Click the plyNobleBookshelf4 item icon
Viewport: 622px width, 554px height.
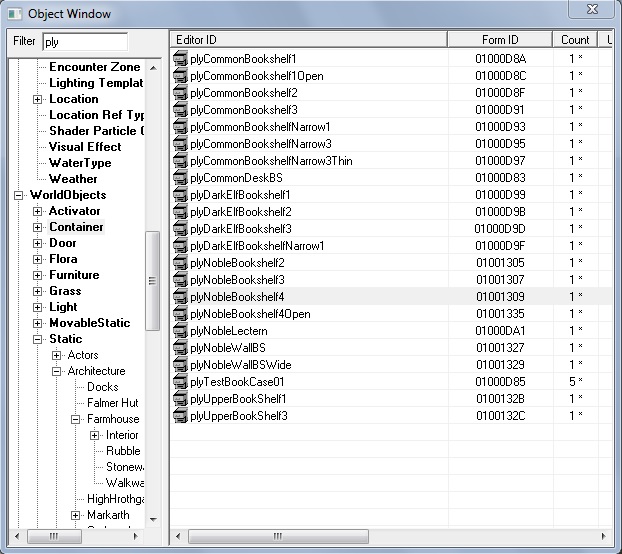(x=180, y=297)
